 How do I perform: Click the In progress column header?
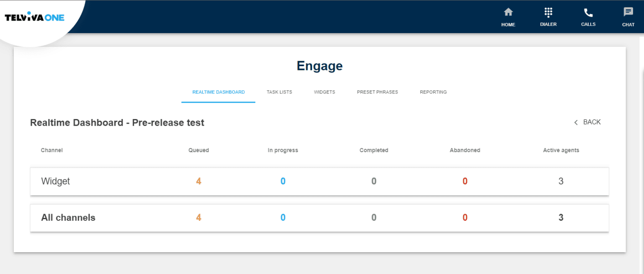pyautogui.click(x=283, y=150)
